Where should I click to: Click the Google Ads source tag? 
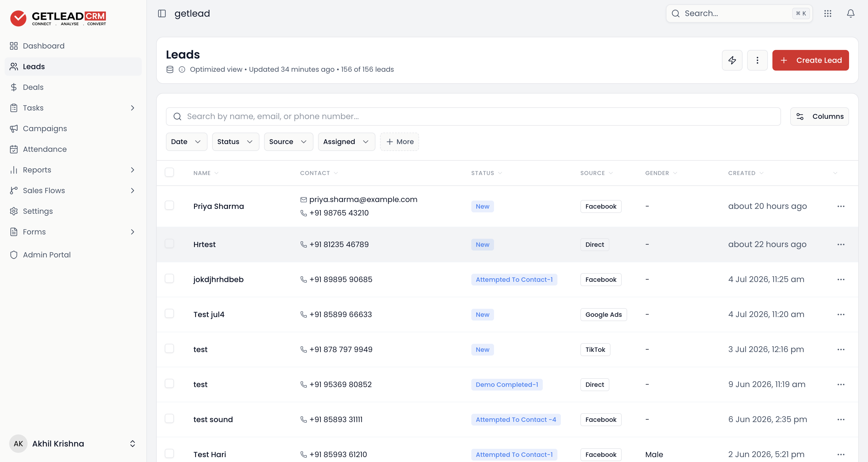pos(603,315)
